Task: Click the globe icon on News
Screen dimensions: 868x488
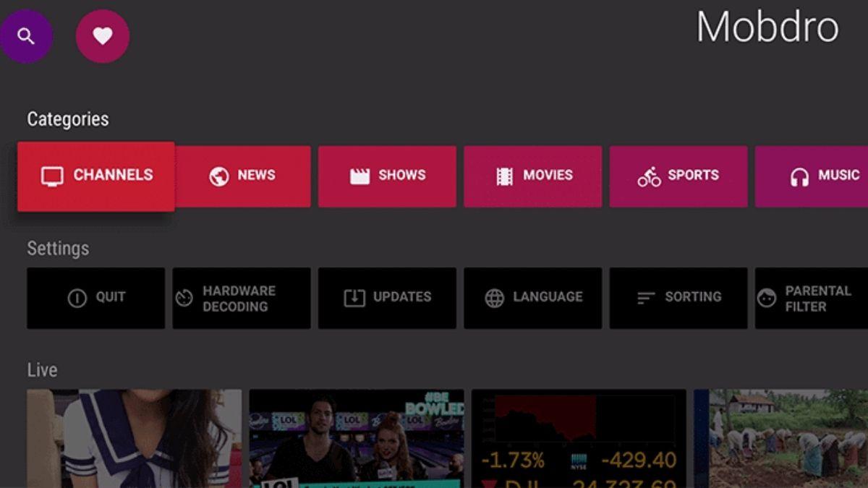Action: pos(219,176)
